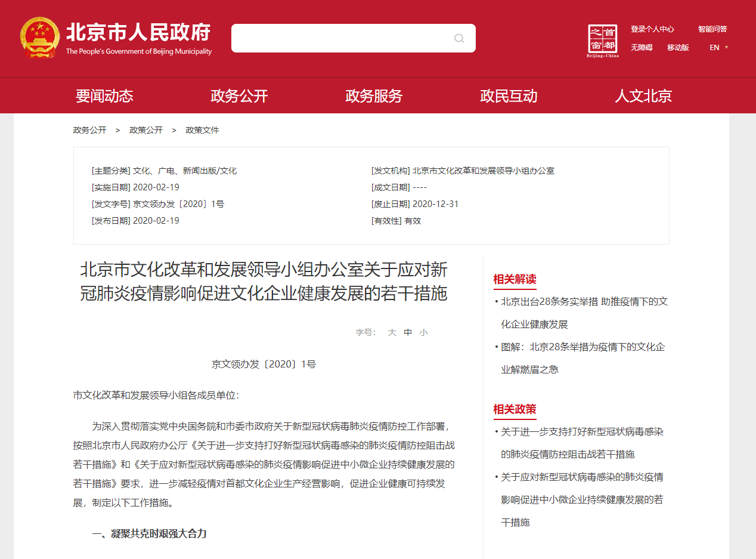
Task: Open the 政民互动 menu
Action: [509, 95]
